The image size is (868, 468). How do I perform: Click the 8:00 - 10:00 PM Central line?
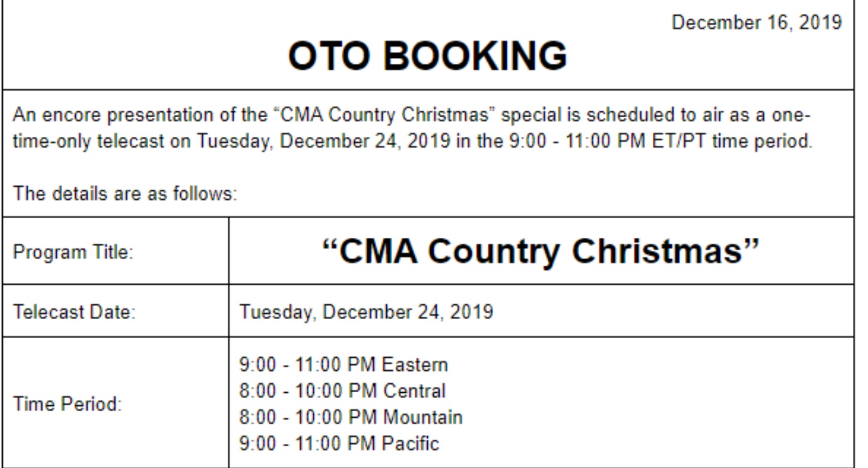[342, 391]
